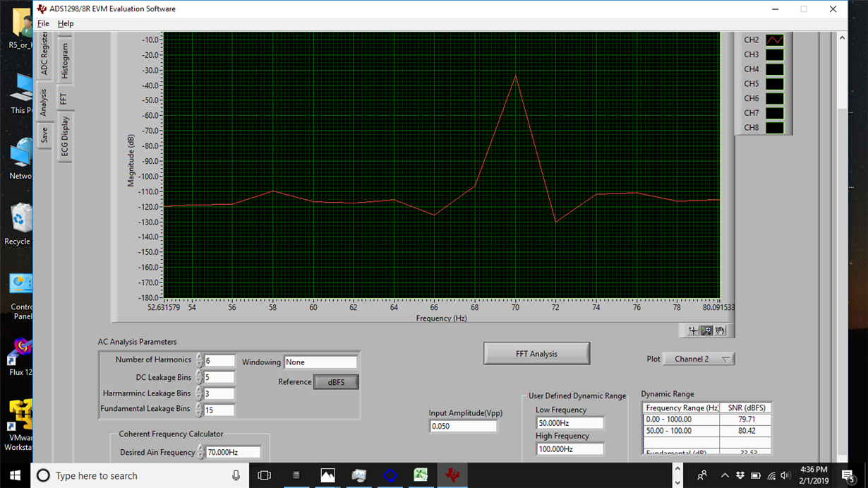868x488 pixels.
Task: Run the FFT Analysis
Action: [x=536, y=353]
